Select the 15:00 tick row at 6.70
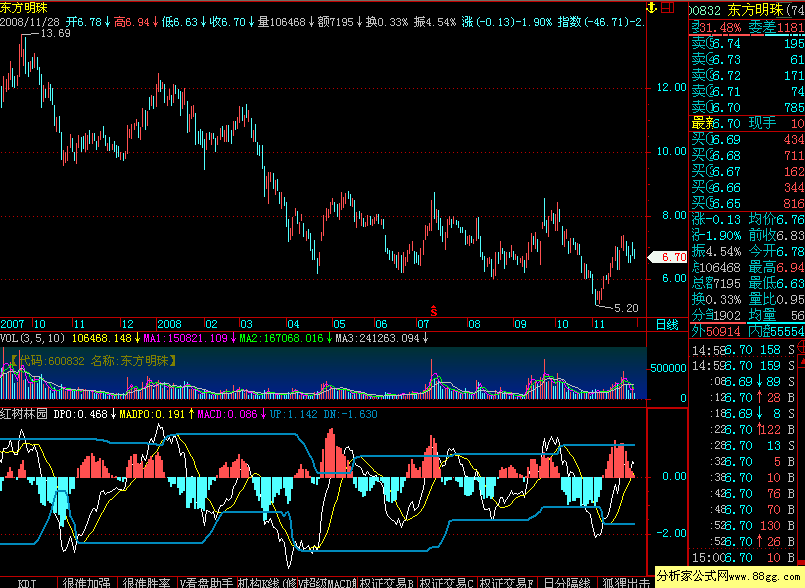The width and height of the screenshot is (805, 588). coord(744,558)
